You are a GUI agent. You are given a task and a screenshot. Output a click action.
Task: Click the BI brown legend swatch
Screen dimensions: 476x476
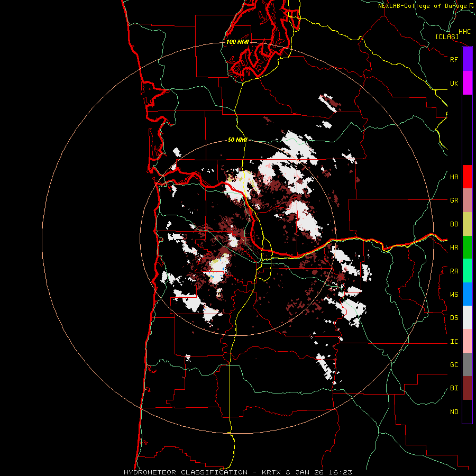467,388
